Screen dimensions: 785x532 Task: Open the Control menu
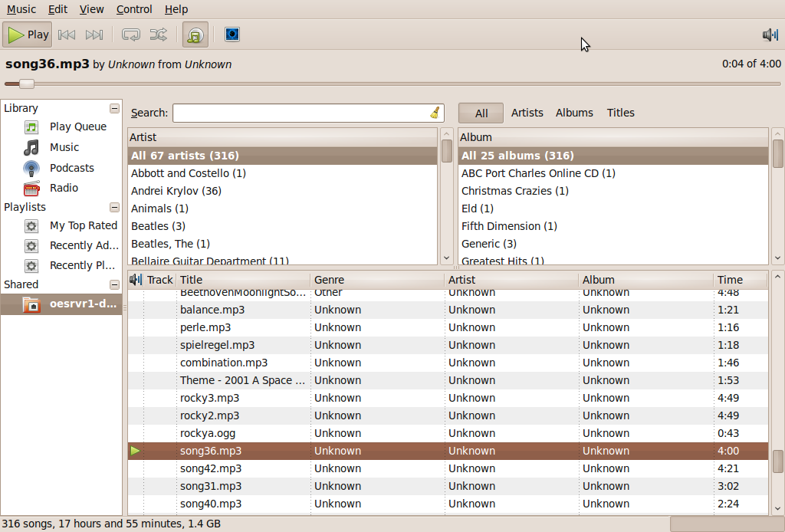[134, 9]
